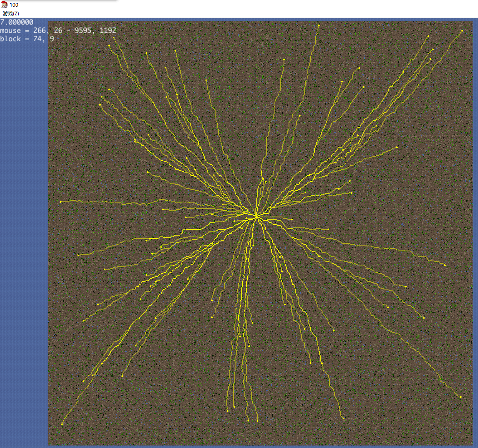The width and height of the screenshot is (478, 448).
Task: Click the 'block = 74, 9' text line
Action: (x=27, y=39)
